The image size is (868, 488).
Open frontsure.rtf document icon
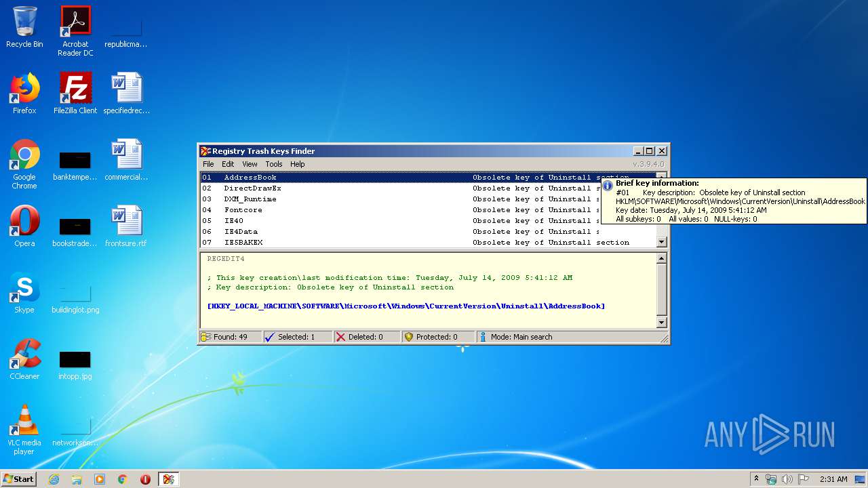pyautogui.click(x=126, y=226)
